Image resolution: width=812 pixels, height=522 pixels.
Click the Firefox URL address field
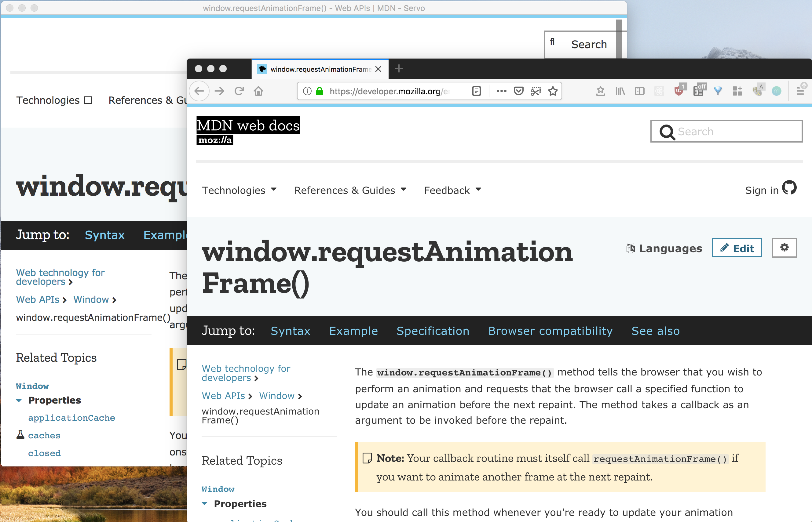click(x=390, y=91)
